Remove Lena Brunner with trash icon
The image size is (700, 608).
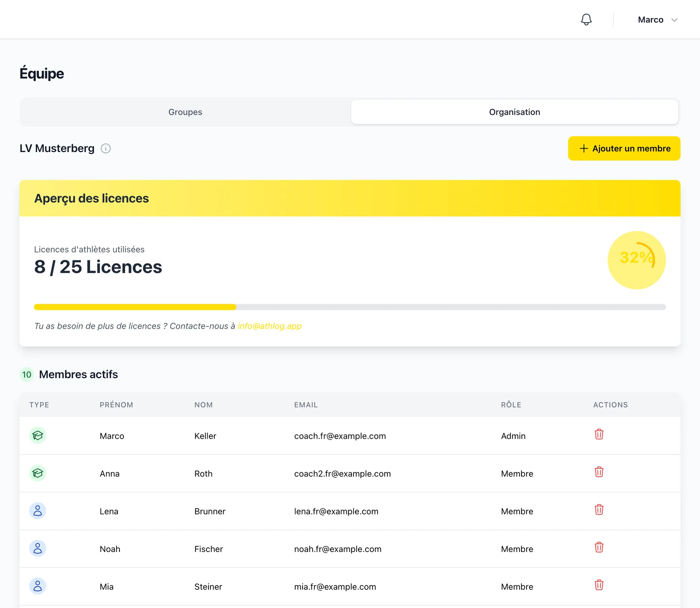[599, 510]
